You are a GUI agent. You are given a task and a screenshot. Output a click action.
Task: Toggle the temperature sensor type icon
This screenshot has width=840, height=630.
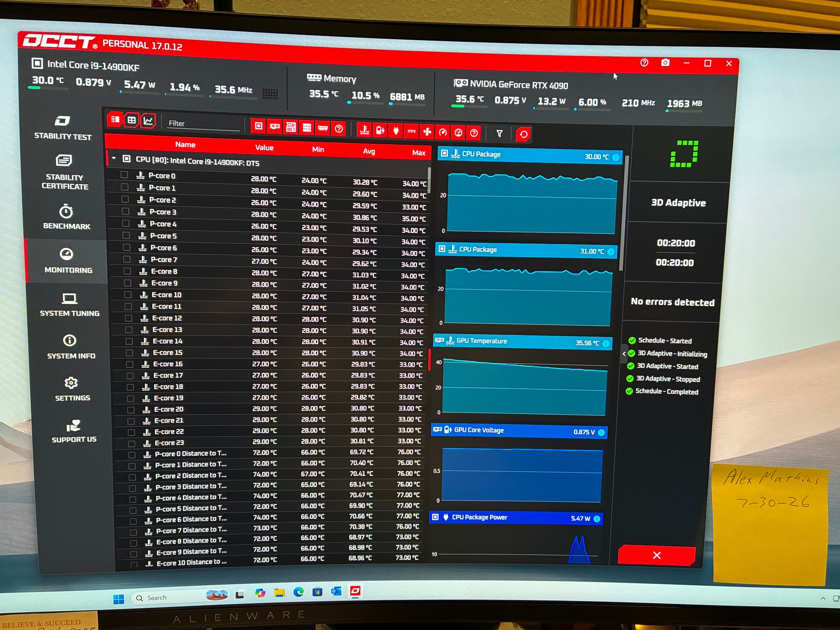click(364, 130)
